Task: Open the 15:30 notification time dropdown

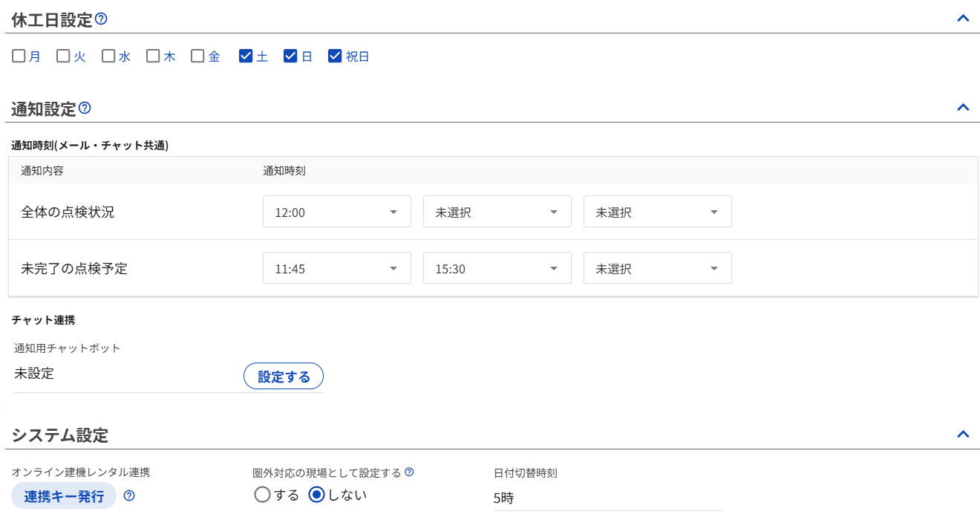Action: click(497, 268)
